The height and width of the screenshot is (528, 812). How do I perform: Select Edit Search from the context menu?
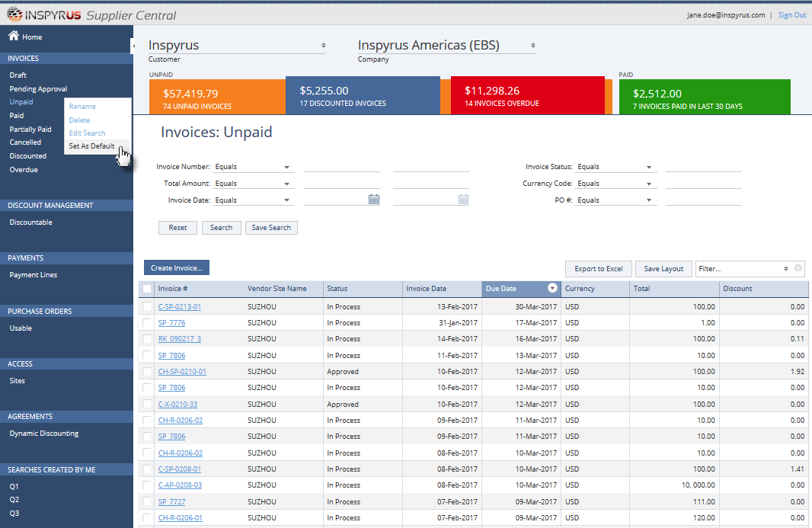click(x=87, y=133)
